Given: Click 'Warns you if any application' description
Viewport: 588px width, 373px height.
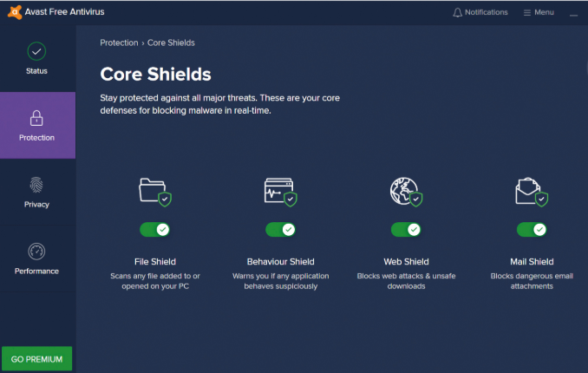Looking at the screenshot, I should pyautogui.click(x=280, y=276).
